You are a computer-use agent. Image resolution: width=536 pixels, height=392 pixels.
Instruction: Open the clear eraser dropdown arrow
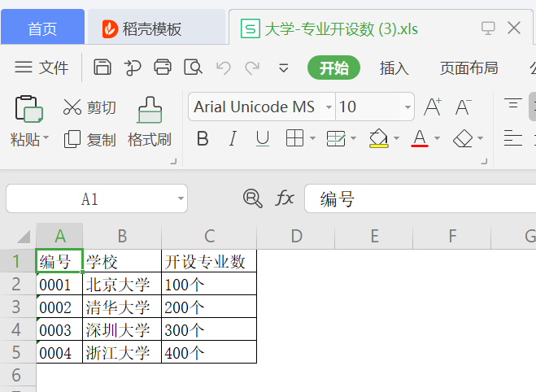480,138
